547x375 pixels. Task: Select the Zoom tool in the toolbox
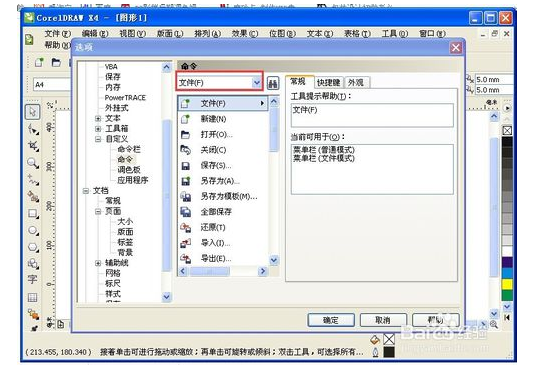pos(33,163)
